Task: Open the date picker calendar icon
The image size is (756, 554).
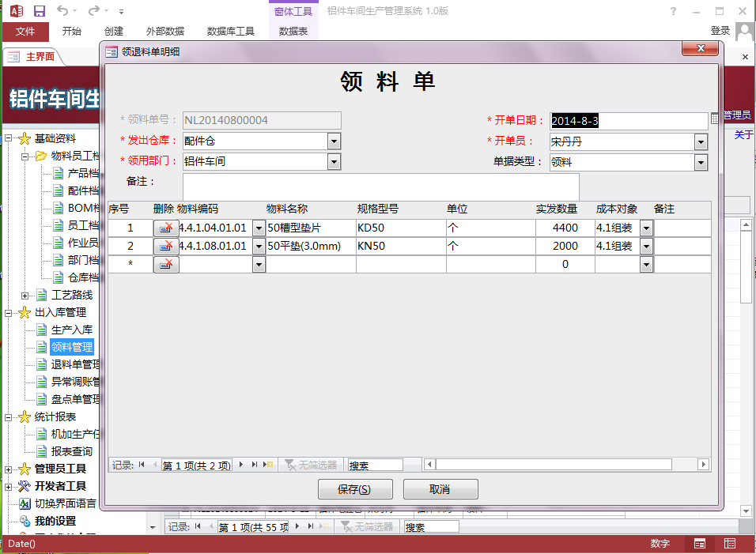Action: (x=715, y=118)
